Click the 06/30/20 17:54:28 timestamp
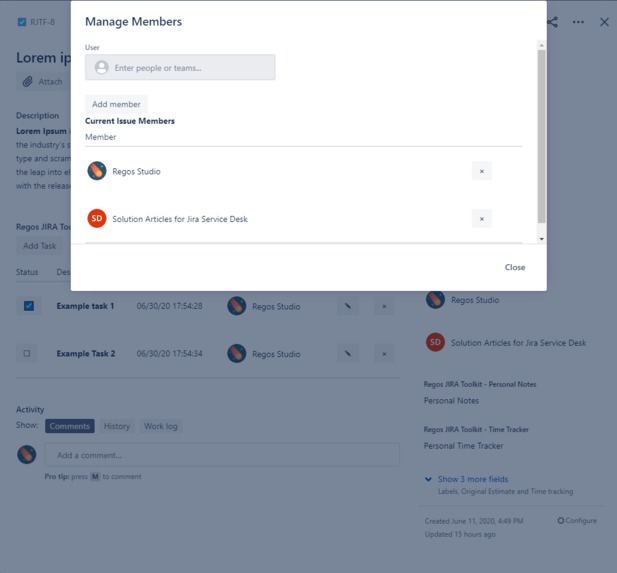The height and width of the screenshot is (573, 617). point(170,306)
